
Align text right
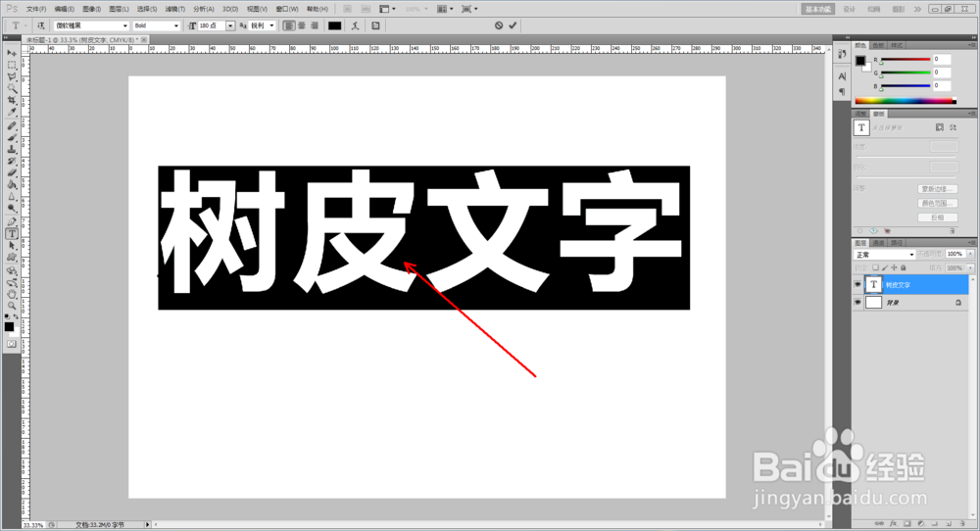pyautogui.click(x=315, y=25)
